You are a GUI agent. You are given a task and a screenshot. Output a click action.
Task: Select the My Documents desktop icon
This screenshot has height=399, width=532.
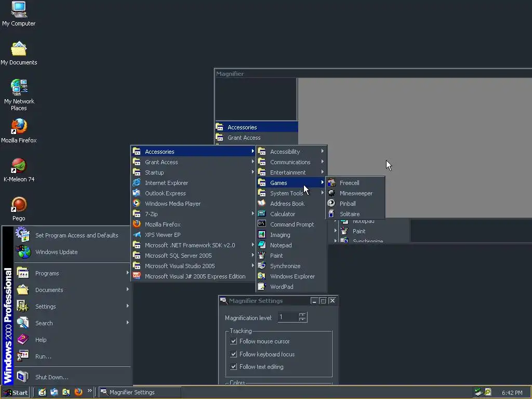tap(19, 53)
